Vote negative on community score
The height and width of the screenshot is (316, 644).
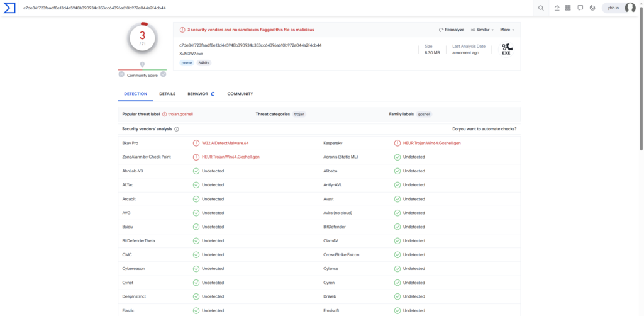pos(121,74)
